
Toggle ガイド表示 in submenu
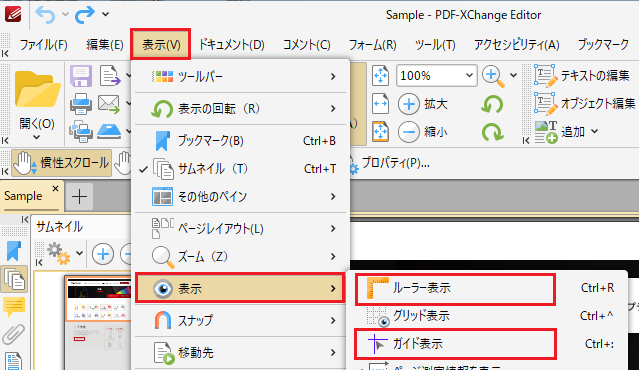pos(487,344)
